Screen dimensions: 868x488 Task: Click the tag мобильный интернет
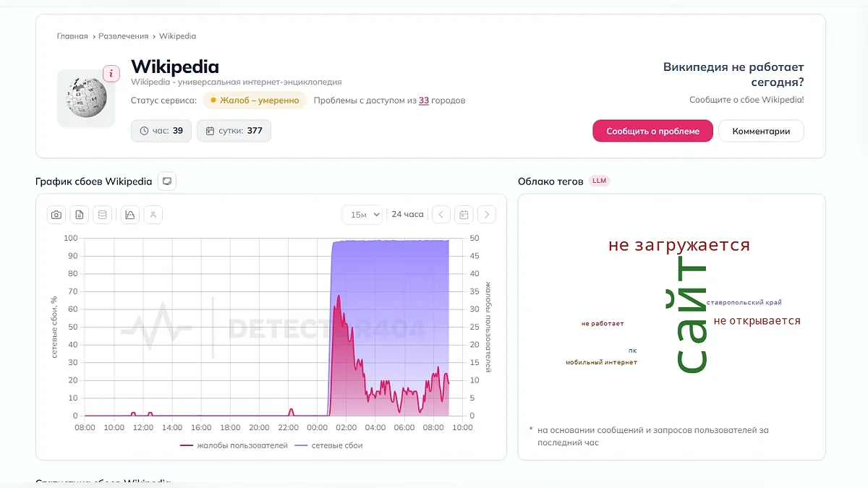pos(601,362)
